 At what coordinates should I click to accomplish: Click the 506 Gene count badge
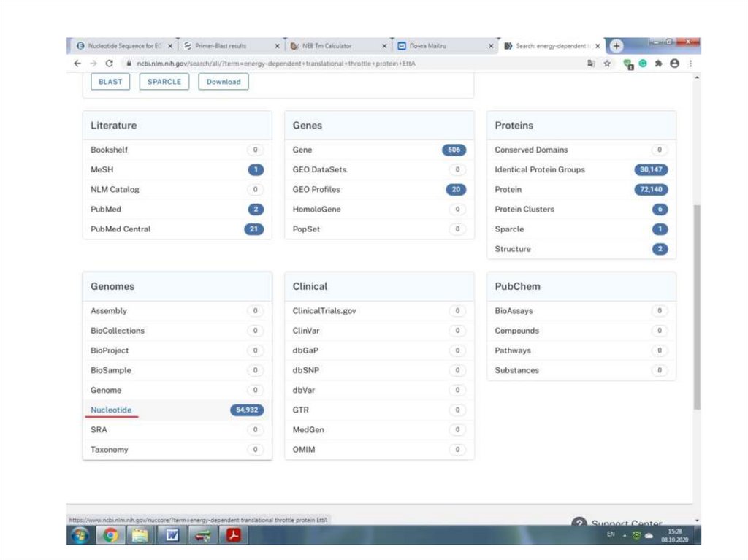(x=454, y=150)
